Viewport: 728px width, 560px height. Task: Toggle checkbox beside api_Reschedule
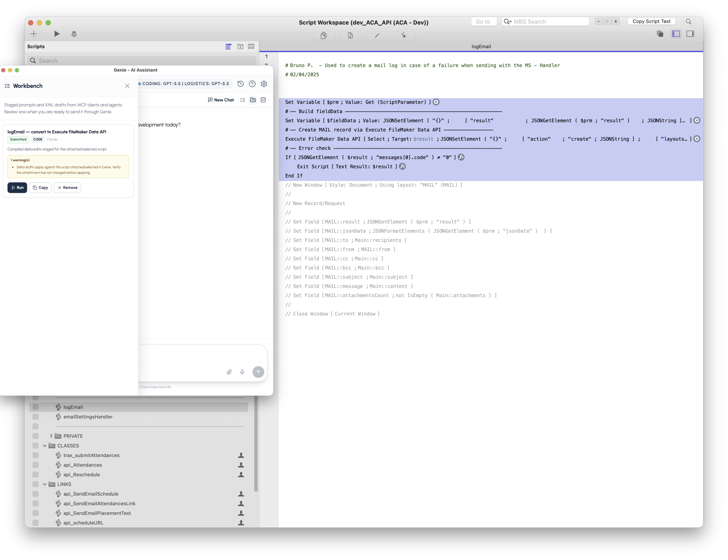(36, 475)
